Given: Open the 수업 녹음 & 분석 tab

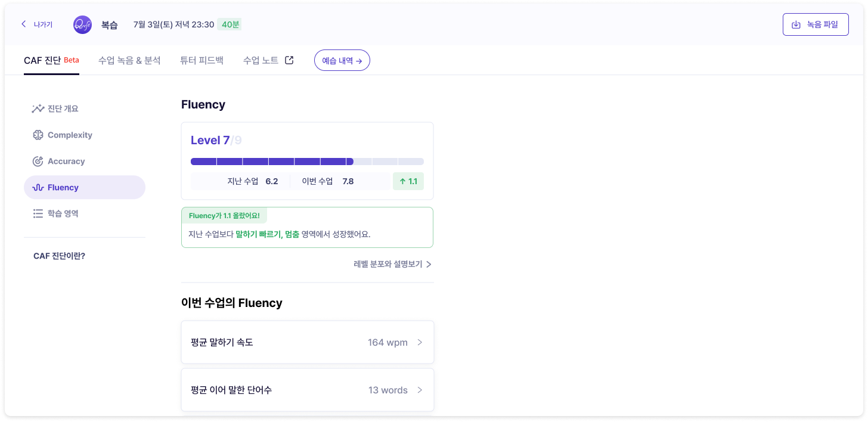Looking at the screenshot, I should coord(129,60).
